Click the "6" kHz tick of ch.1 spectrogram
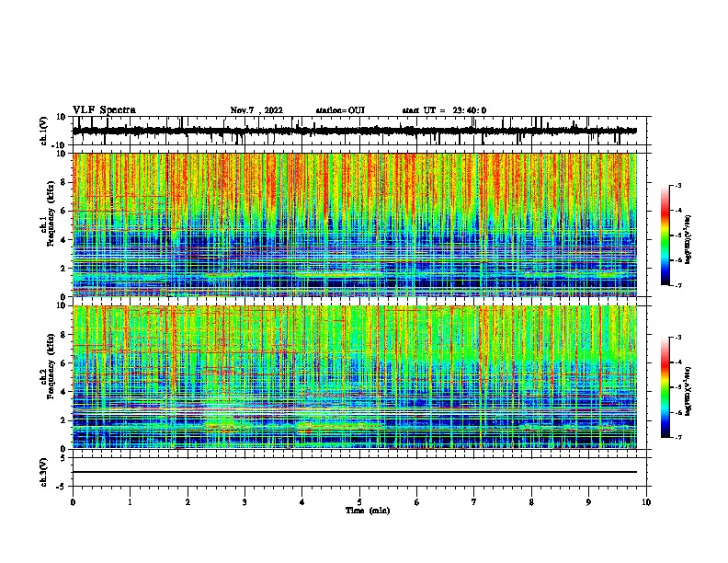The image size is (728, 563). pos(63,211)
